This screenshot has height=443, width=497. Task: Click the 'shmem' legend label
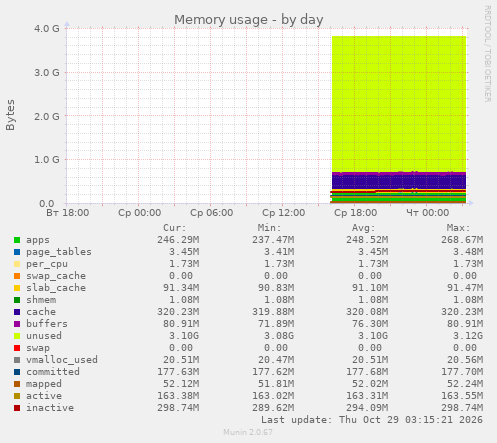41,300
